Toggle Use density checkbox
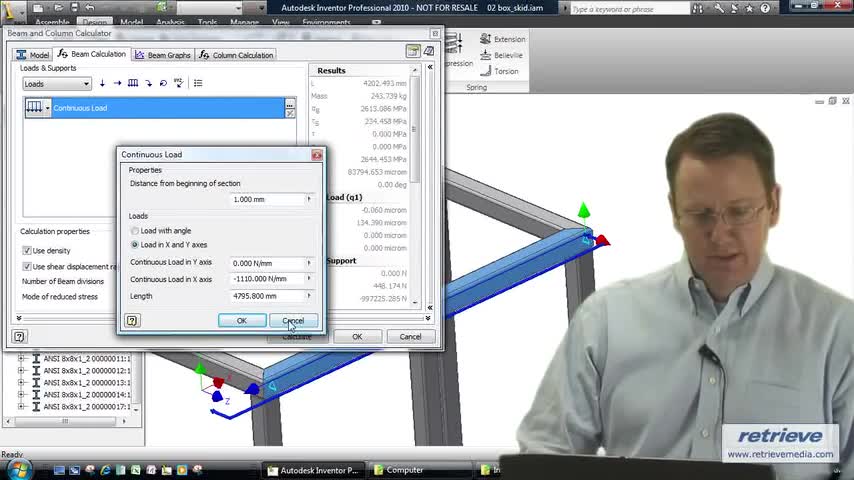This screenshot has height=480, width=854. 26,251
